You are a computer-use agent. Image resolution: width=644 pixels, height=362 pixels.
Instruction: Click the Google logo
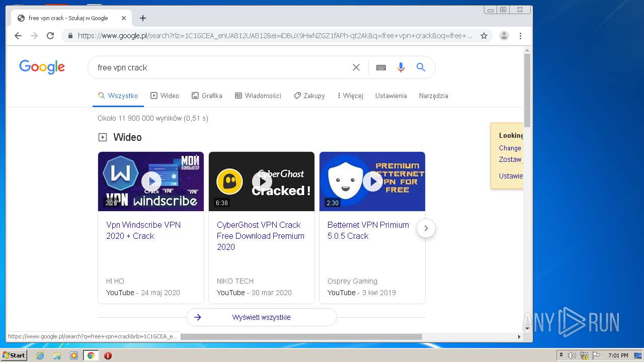(x=42, y=67)
